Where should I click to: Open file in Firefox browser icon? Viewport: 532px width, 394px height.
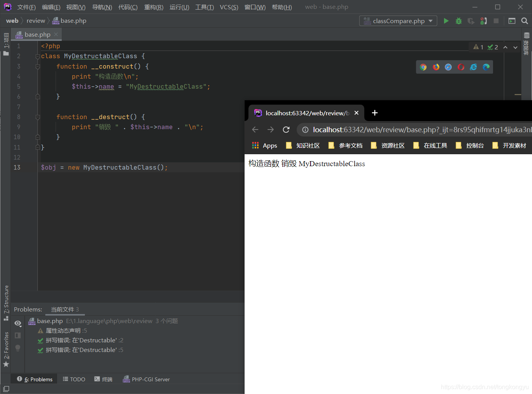click(x=436, y=67)
